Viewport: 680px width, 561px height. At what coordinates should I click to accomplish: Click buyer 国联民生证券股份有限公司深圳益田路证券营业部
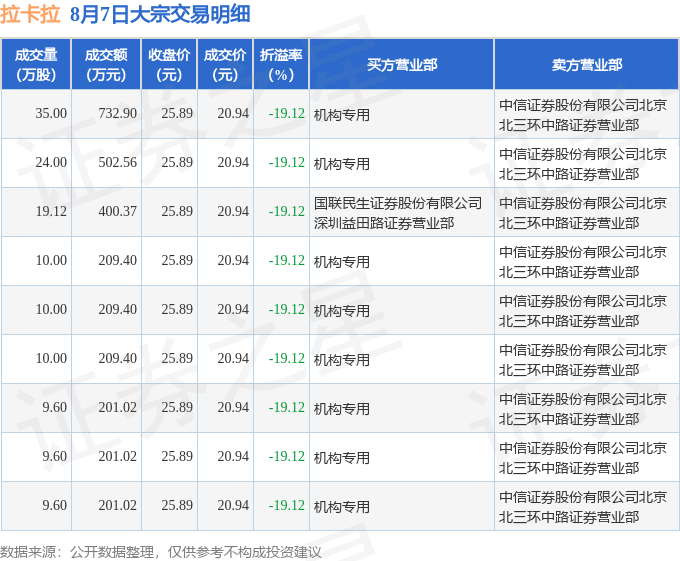(x=398, y=212)
